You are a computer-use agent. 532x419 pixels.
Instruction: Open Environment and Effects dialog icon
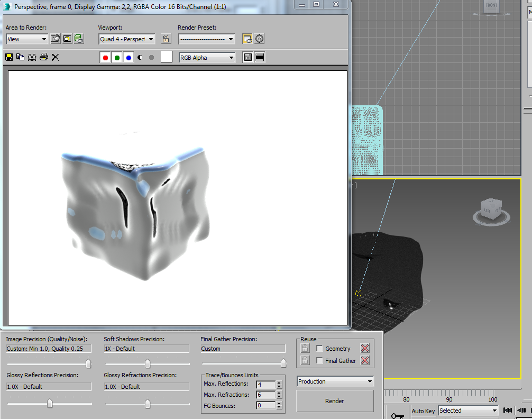tap(260, 39)
